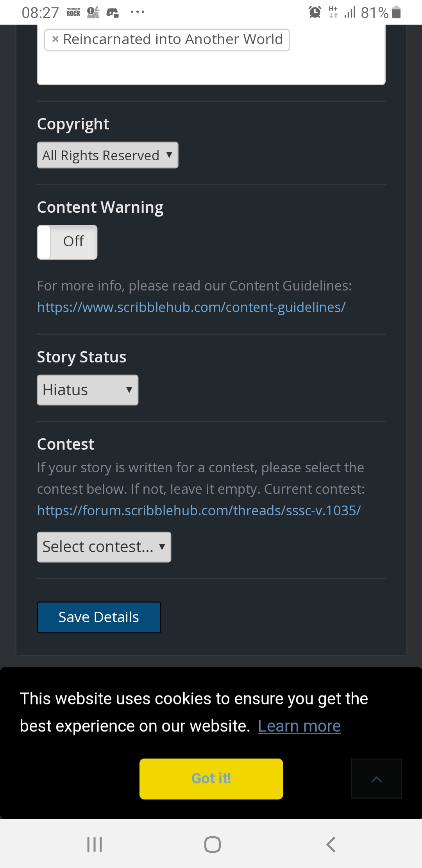Tap the more notifications ellipsis icon
The image size is (422, 868).
[x=137, y=12]
